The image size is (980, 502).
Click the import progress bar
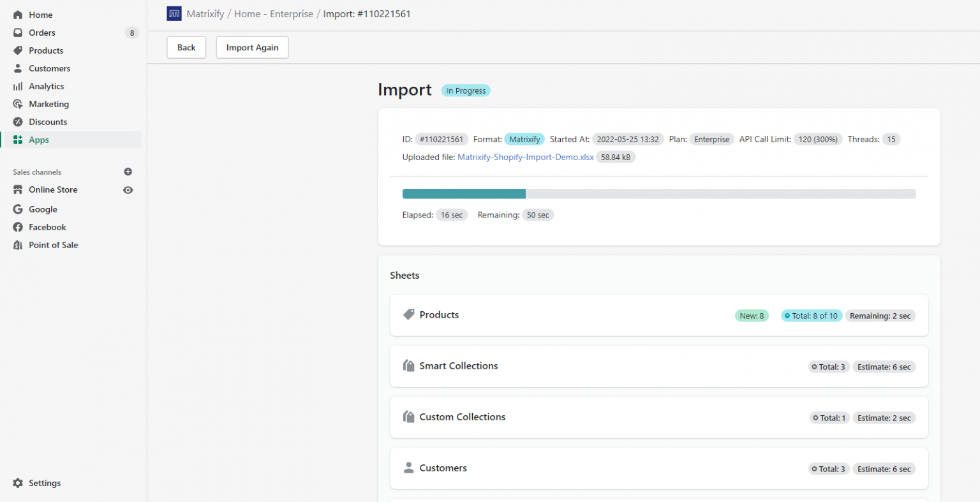pos(658,193)
